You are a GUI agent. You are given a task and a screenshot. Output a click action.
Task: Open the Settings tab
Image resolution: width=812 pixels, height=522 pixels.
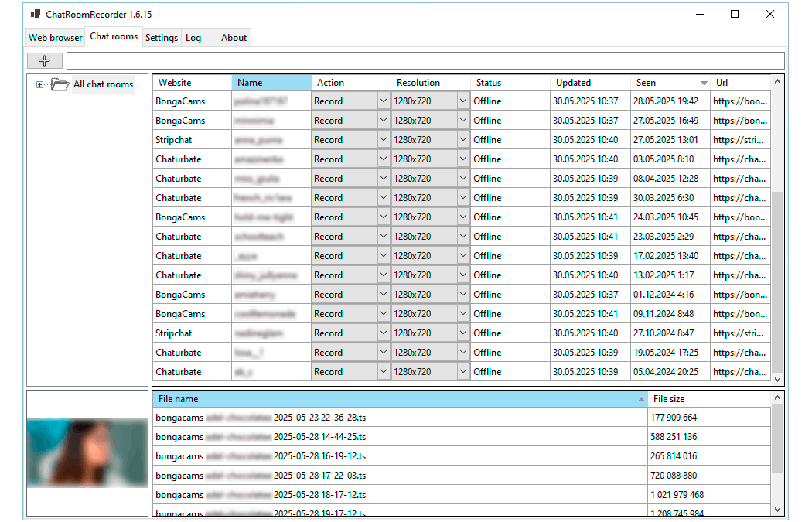[x=162, y=37]
